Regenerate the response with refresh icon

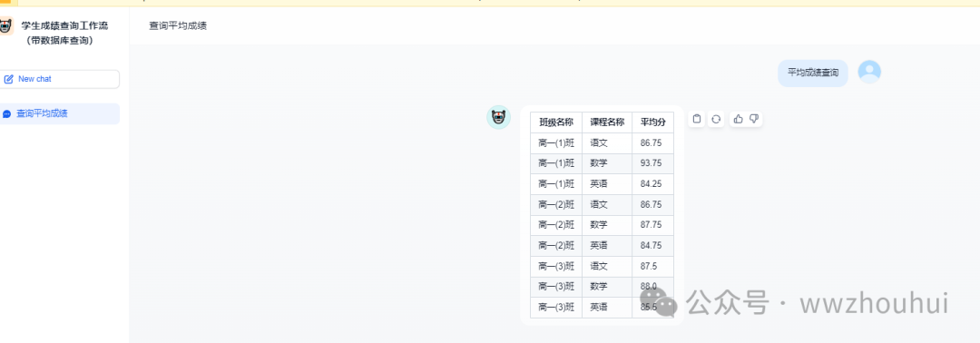pos(716,119)
